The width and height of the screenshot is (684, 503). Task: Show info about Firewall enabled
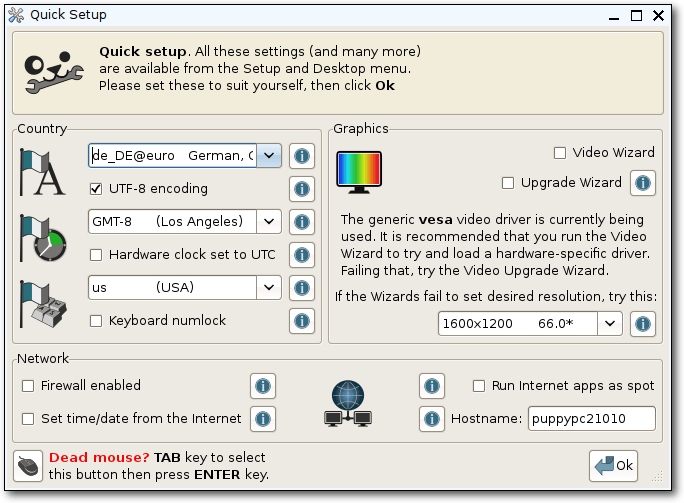[263, 386]
